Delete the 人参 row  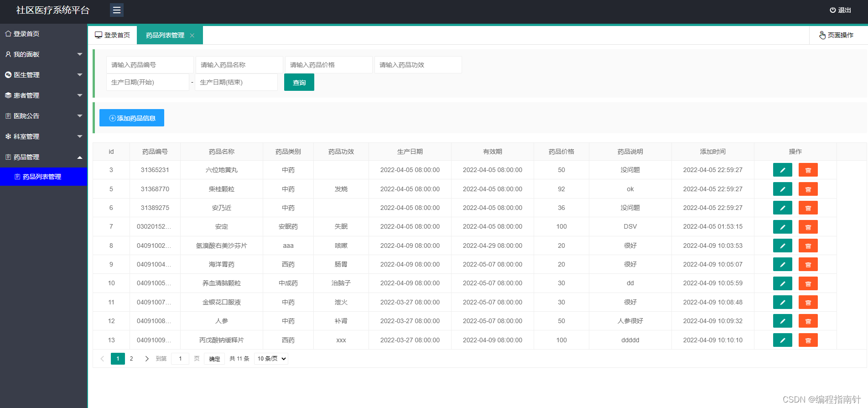point(808,321)
